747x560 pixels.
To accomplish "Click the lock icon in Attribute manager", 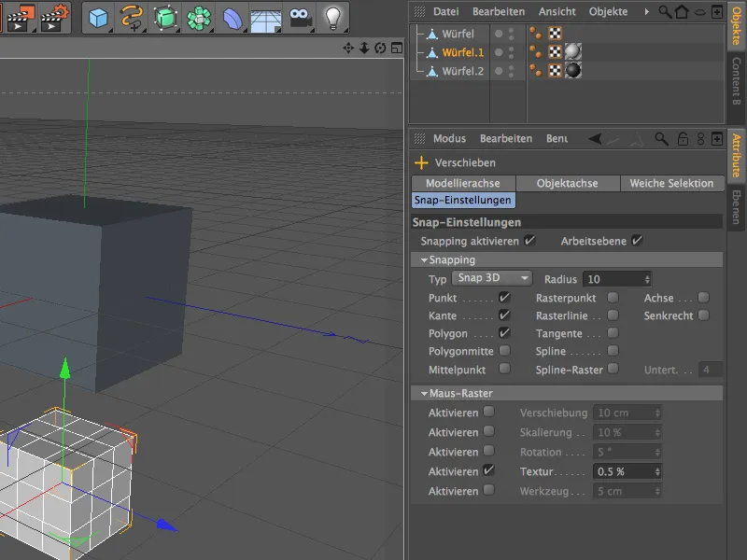I will tap(683, 138).
